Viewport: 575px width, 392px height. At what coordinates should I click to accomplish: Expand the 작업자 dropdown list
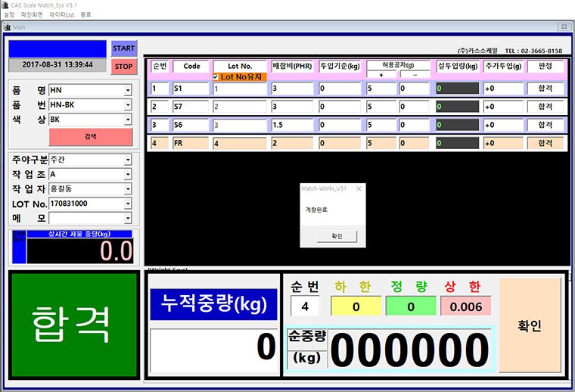128,188
